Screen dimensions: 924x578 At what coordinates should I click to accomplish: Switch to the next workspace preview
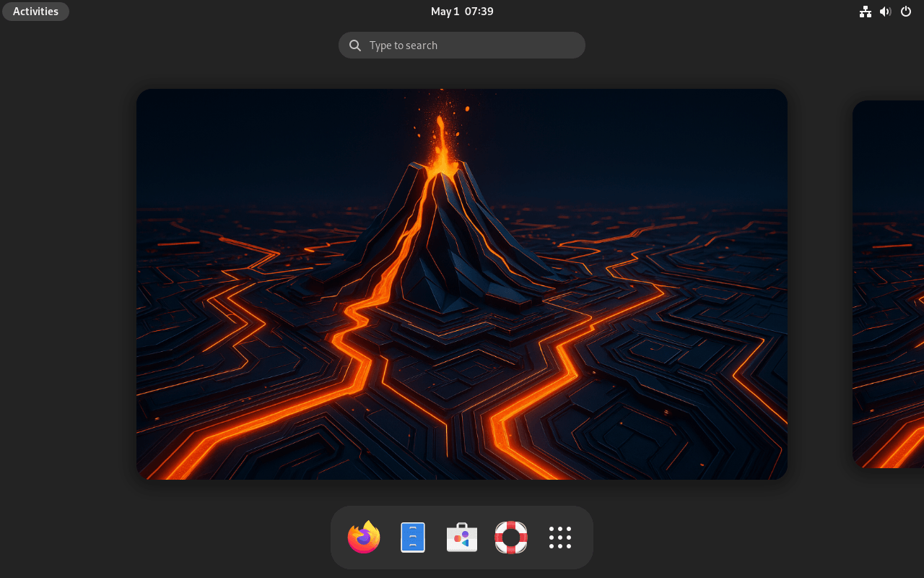pyautogui.click(x=889, y=284)
